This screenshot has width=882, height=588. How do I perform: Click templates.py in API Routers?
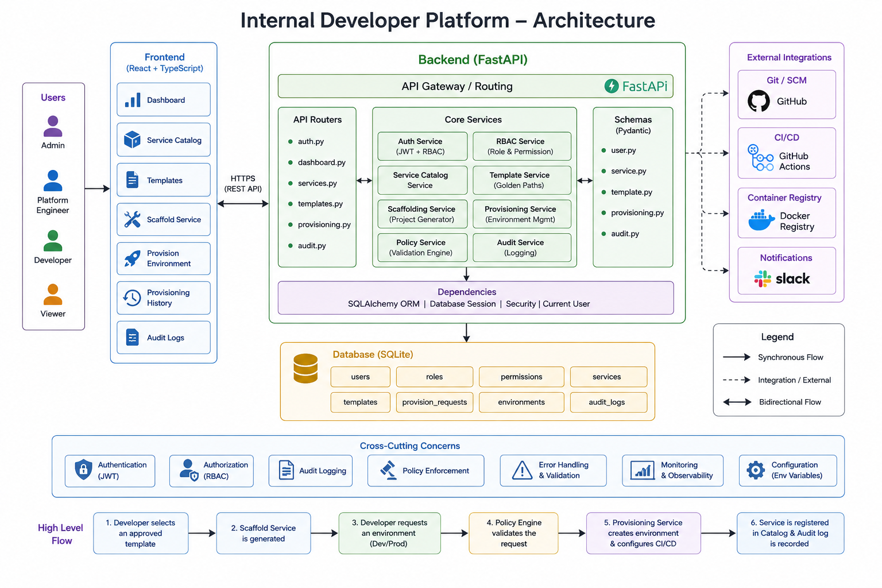click(x=320, y=204)
